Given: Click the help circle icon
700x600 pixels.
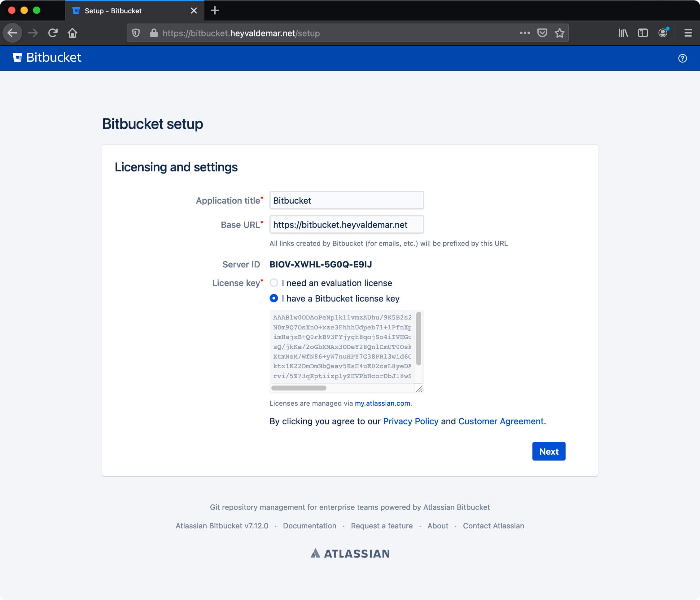Looking at the screenshot, I should pyautogui.click(x=683, y=58).
